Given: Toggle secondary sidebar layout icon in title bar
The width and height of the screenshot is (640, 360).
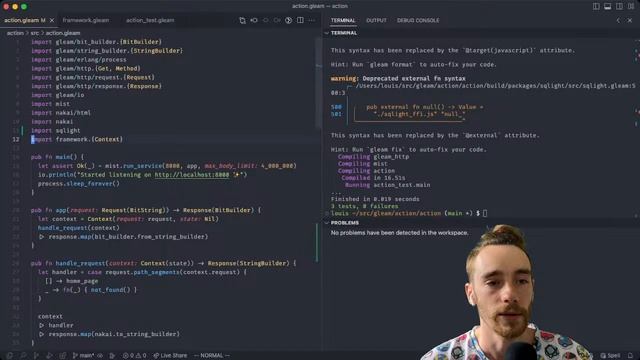Looking at the screenshot, I should click(619, 6).
